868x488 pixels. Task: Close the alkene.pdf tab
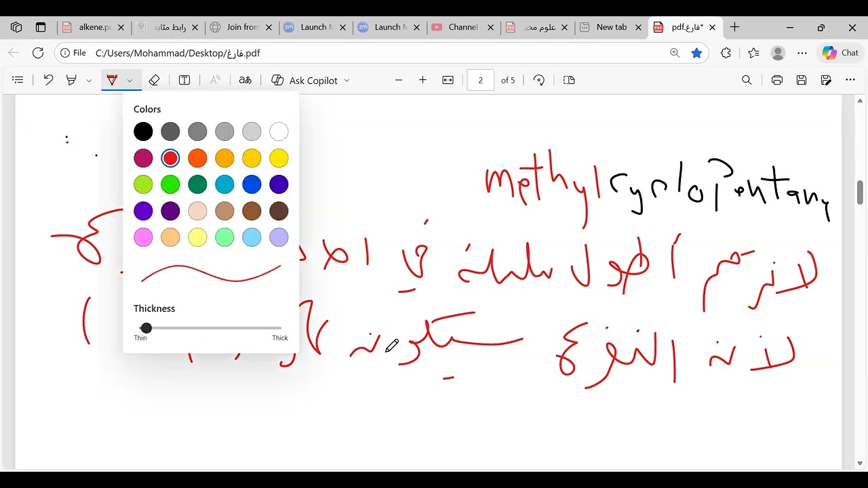121,28
